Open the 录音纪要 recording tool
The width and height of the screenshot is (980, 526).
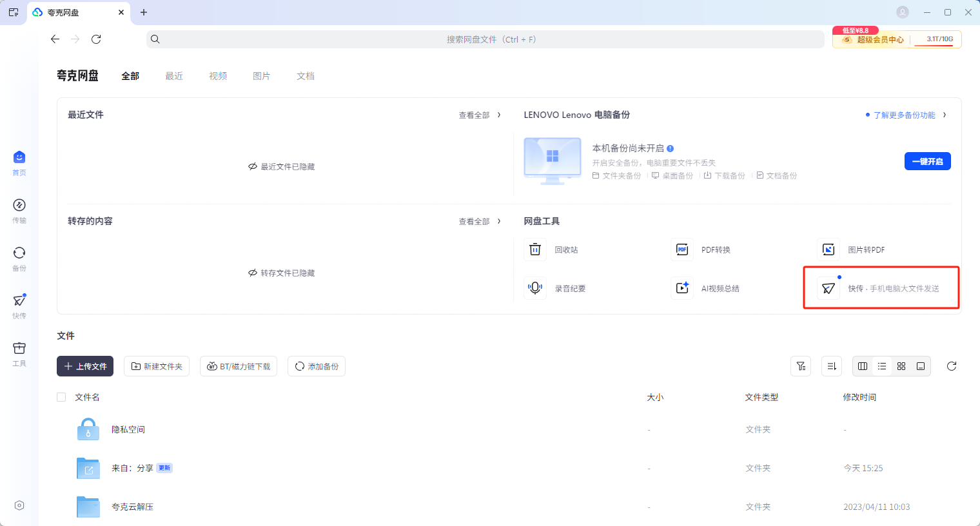pos(535,288)
